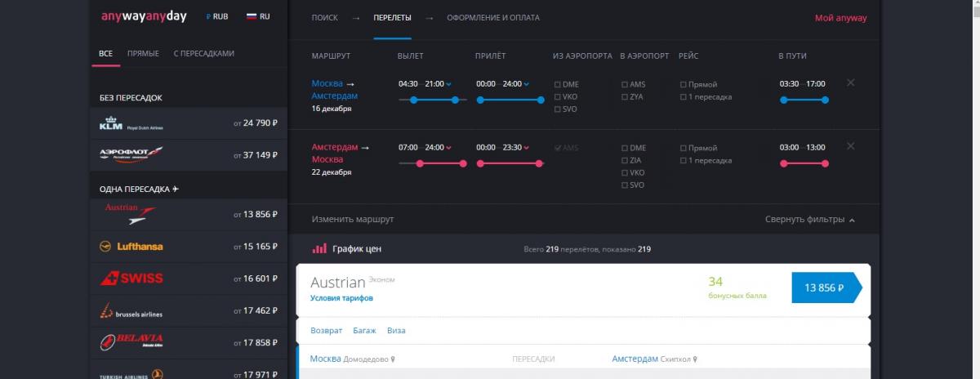Select the KLM airline logo
This screenshot has width=980, height=379.
tap(131, 124)
